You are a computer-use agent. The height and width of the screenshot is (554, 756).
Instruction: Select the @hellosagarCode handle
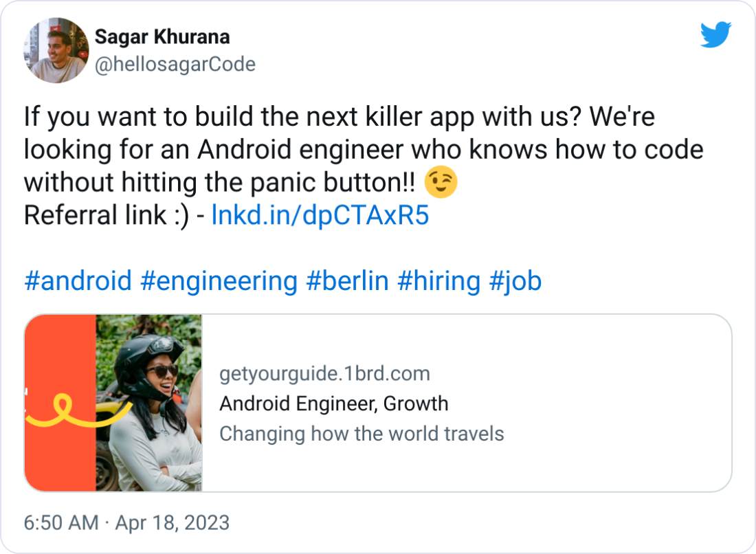tap(175, 64)
